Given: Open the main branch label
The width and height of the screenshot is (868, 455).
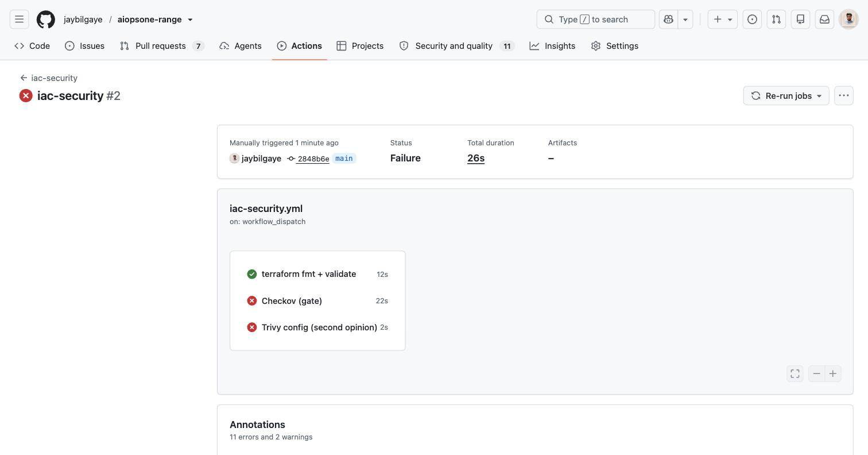Looking at the screenshot, I should 344,158.
